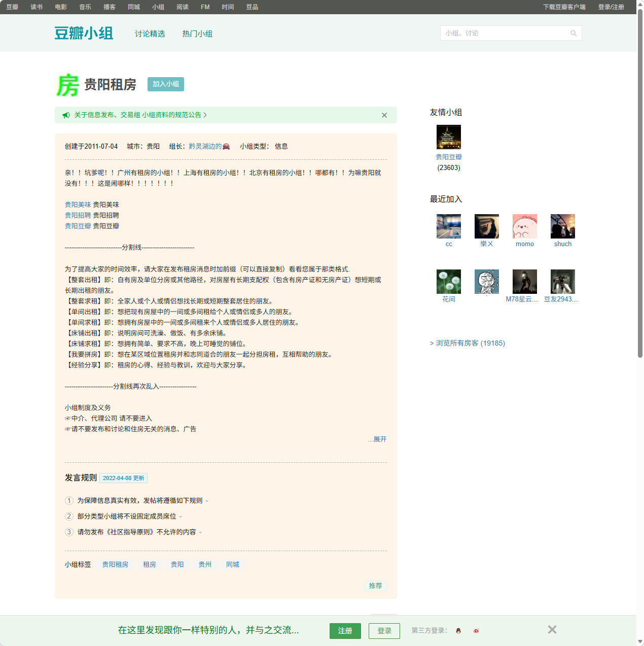Focus the 小组、讨论 search field
The height and width of the screenshot is (646, 644).
point(505,33)
